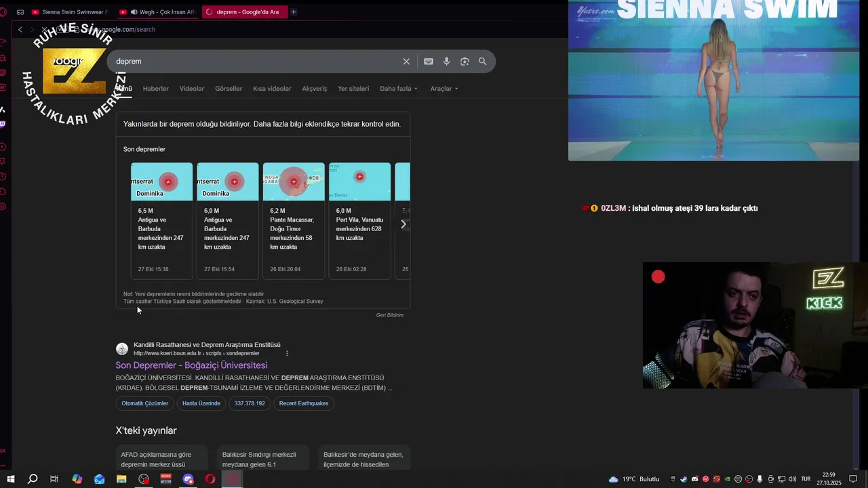This screenshot has width=868, height=488.
Task: Click the Harita Üzerinde sitelink chip
Action: [201, 404]
